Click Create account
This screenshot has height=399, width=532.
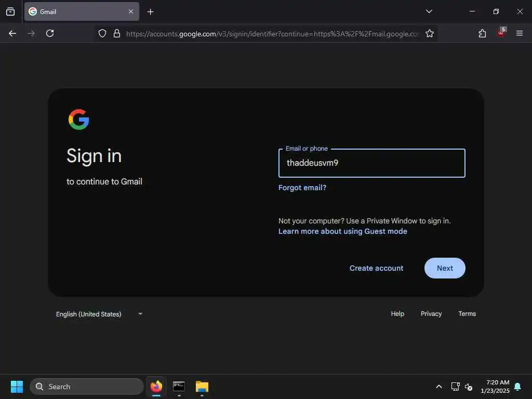tap(376, 268)
